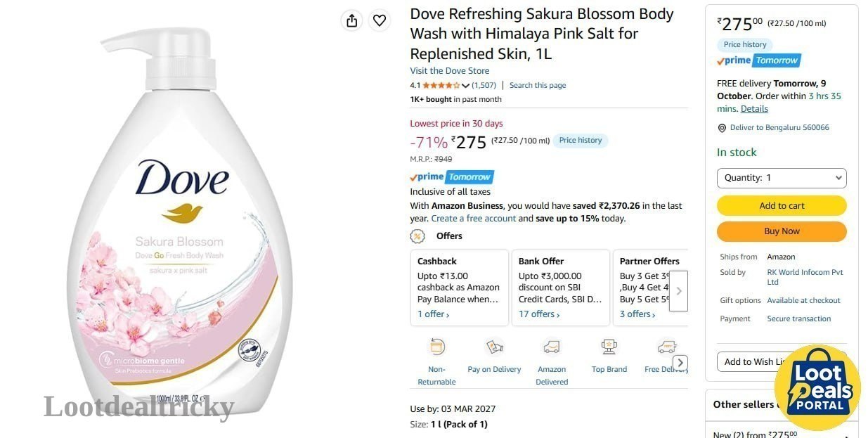The height and width of the screenshot is (438, 868).
Task: Click the Price history pill near price
Action: pos(581,141)
